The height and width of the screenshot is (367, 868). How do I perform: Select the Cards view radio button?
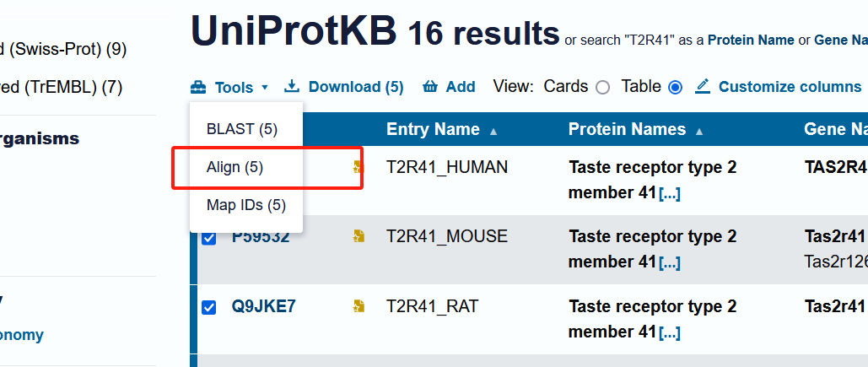tap(603, 88)
